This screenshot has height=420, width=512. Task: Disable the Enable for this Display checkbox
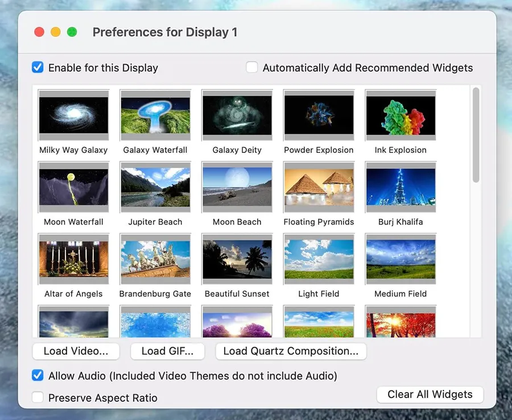[38, 68]
